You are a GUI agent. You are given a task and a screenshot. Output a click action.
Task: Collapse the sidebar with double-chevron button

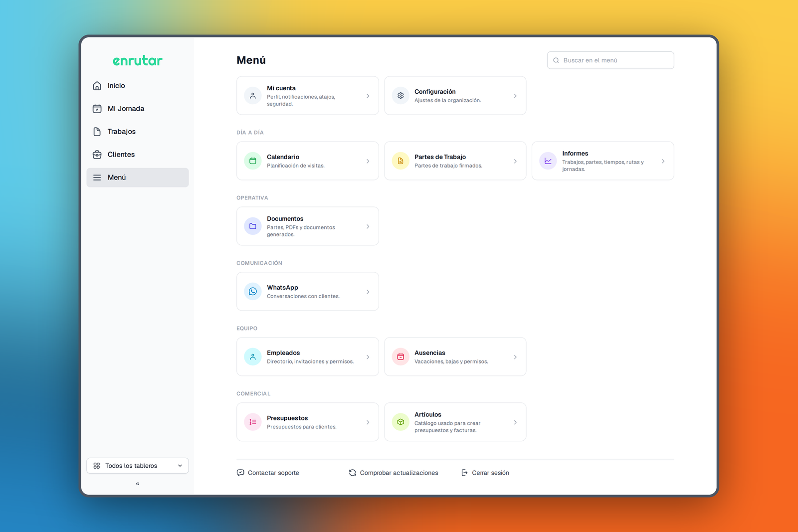tap(138, 484)
